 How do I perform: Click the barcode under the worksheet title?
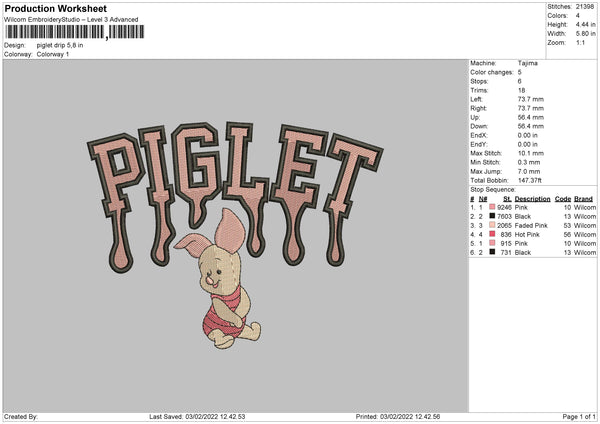(x=75, y=32)
